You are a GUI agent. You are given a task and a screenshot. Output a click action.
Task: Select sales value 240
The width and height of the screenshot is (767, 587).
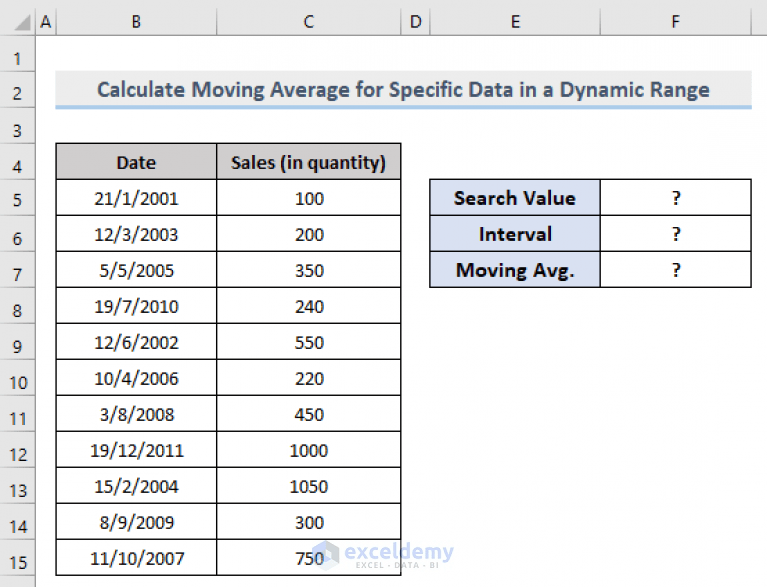point(309,306)
